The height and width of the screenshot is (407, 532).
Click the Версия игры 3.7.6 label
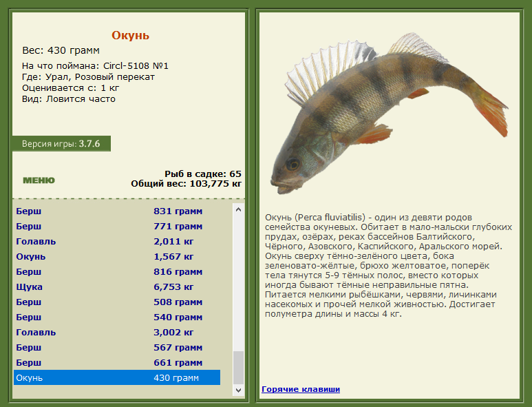[61, 144]
